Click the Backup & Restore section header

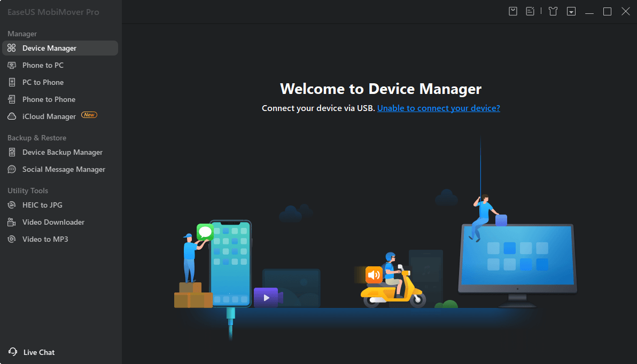click(x=36, y=138)
